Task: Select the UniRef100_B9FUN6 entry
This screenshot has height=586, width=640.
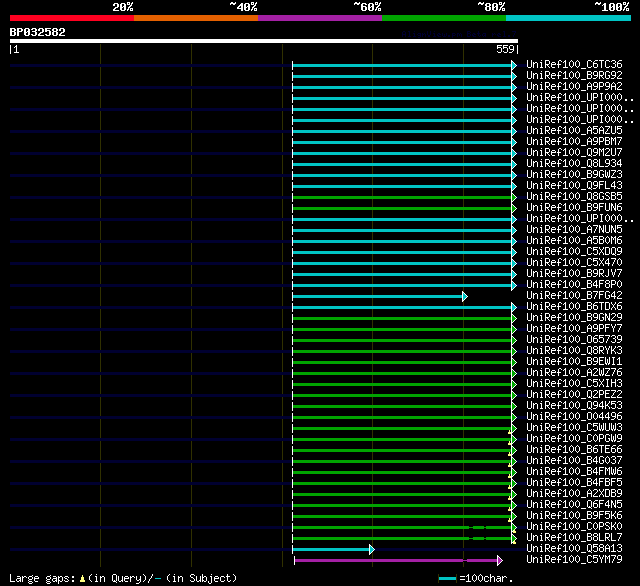Action: coord(574,208)
